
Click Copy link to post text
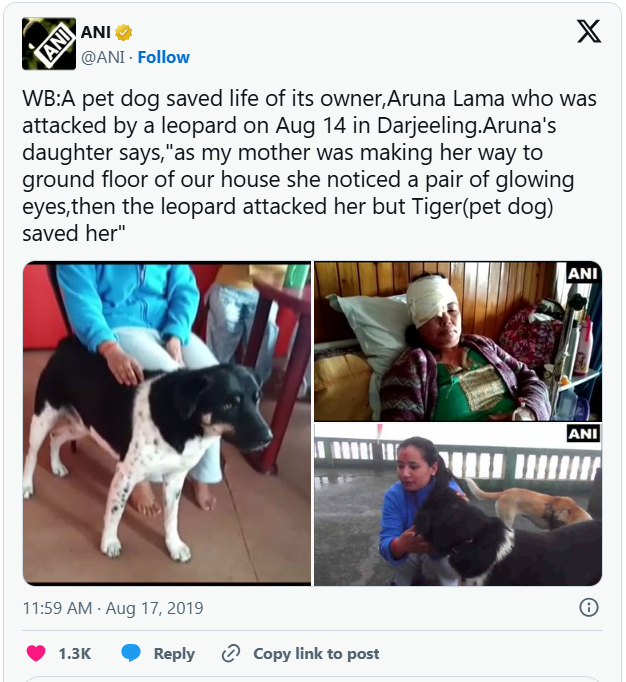[316, 654]
